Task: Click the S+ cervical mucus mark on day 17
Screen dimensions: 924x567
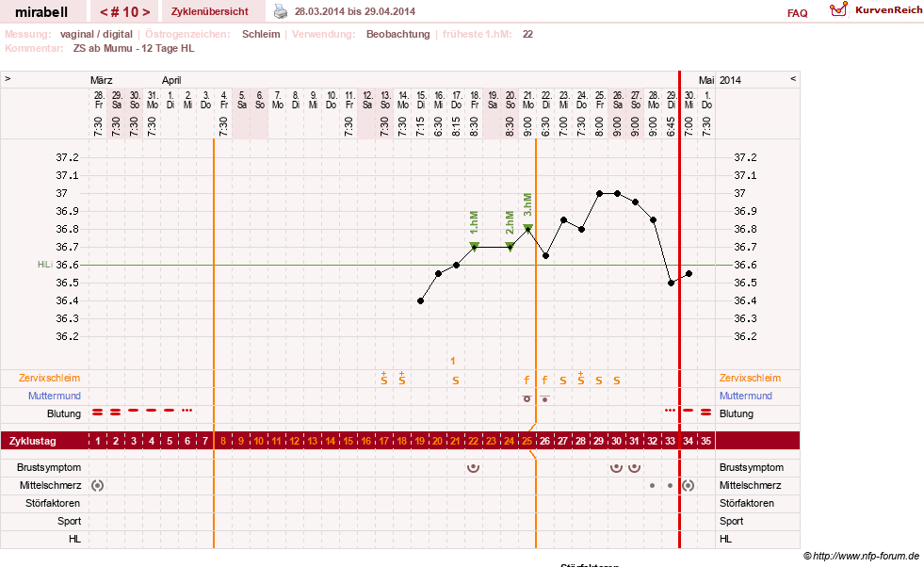Action: (x=384, y=379)
